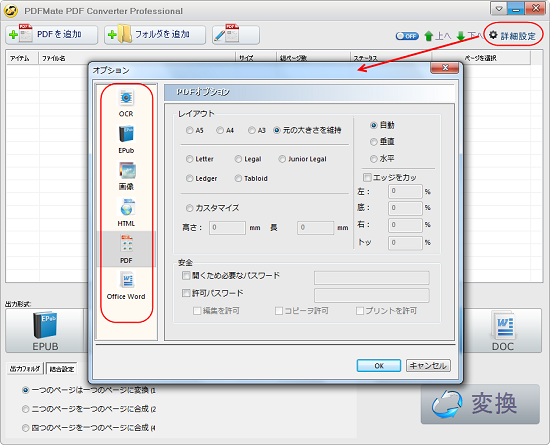Enable the エッジをカット checkbox

(367, 177)
